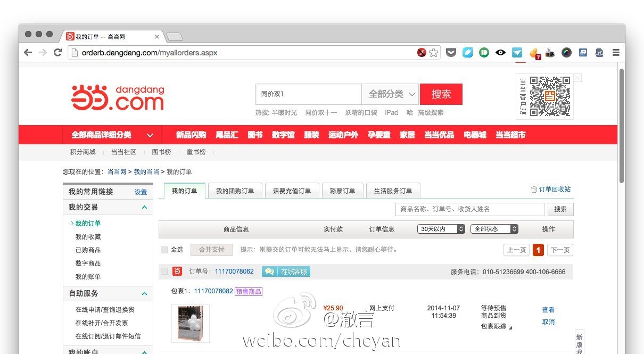Switch to the 我的团购订单 tab

pyautogui.click(x=235, y=190)
